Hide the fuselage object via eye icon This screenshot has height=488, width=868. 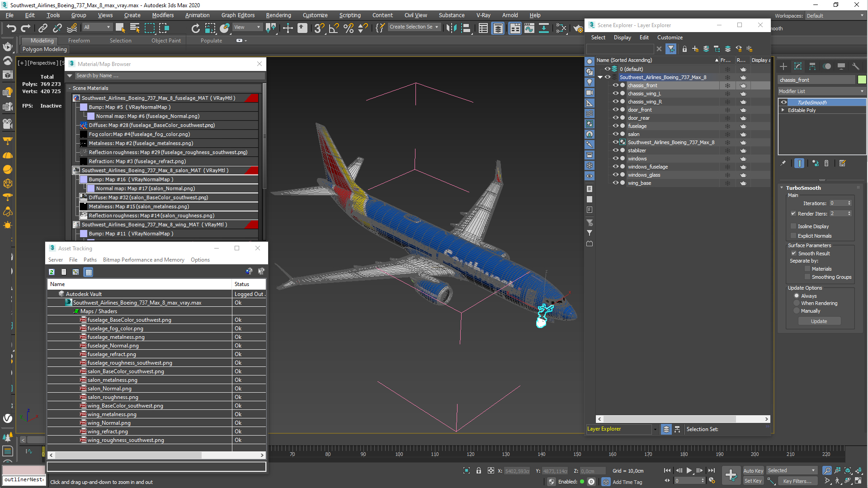tap(615, 126)
